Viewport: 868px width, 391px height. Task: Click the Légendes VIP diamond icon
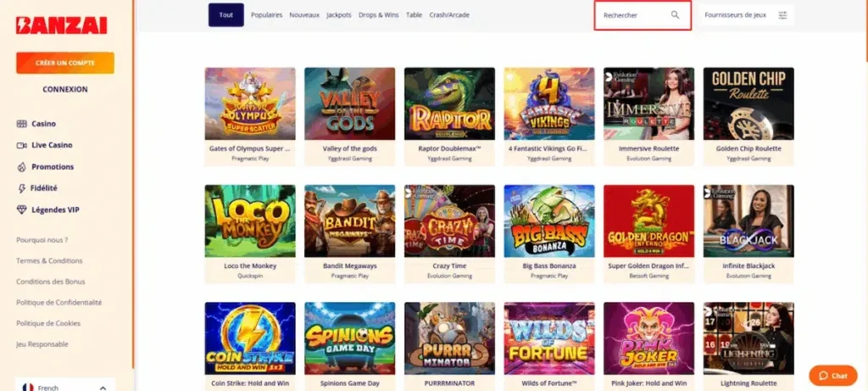coord(21,209)
